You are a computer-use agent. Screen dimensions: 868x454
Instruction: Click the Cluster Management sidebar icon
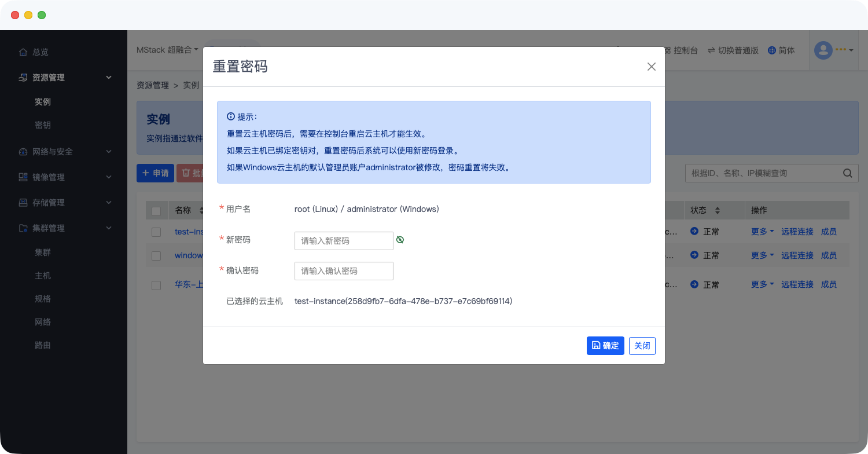23,228
